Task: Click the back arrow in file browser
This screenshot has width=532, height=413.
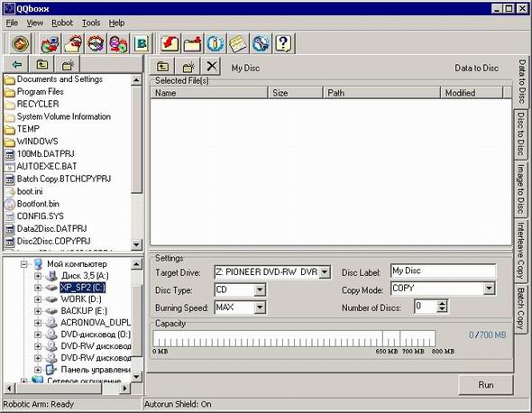Action: click(16, 64)
